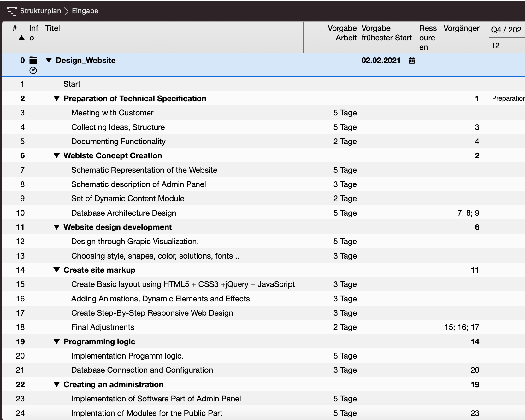Collapse the Creating an administration group
Screen dimensions: 525x420
56,384
